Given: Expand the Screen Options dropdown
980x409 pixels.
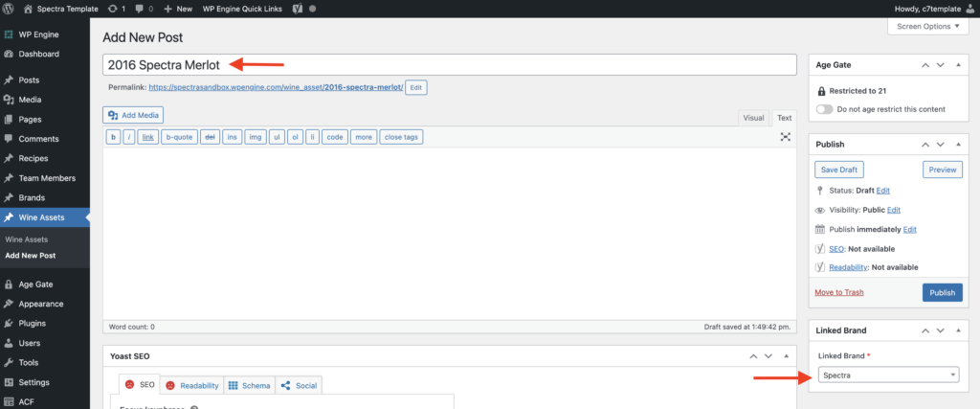Looking at the screenshot, I should [927, 26].
